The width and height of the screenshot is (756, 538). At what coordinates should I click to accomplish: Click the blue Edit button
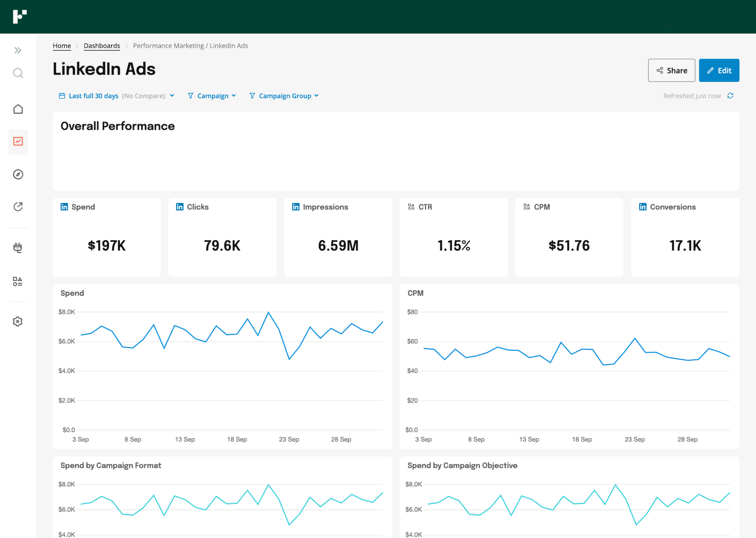coord(719,70)
